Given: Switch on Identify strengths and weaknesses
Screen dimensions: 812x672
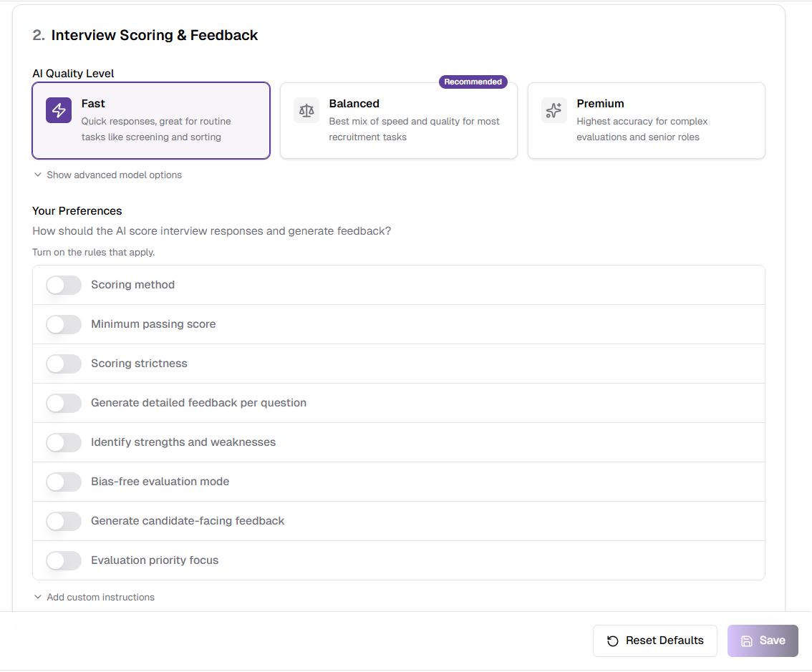Looking at the screenshot, I should click(64, 443).
